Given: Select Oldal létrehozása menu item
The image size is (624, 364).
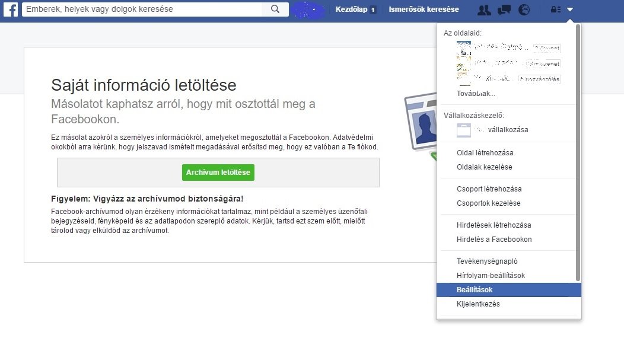Looking at the screenshot, I should [x=485, y=153].
